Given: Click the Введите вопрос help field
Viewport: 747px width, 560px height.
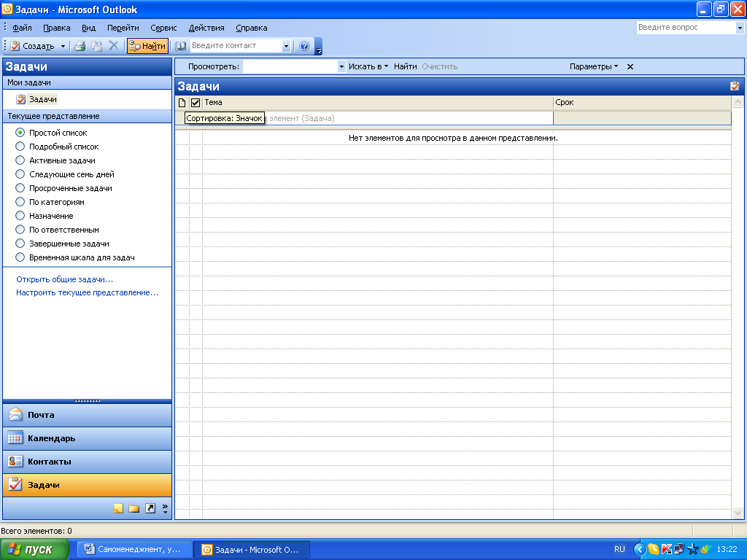Looking at the screenshot, I should tap(686, 28).
